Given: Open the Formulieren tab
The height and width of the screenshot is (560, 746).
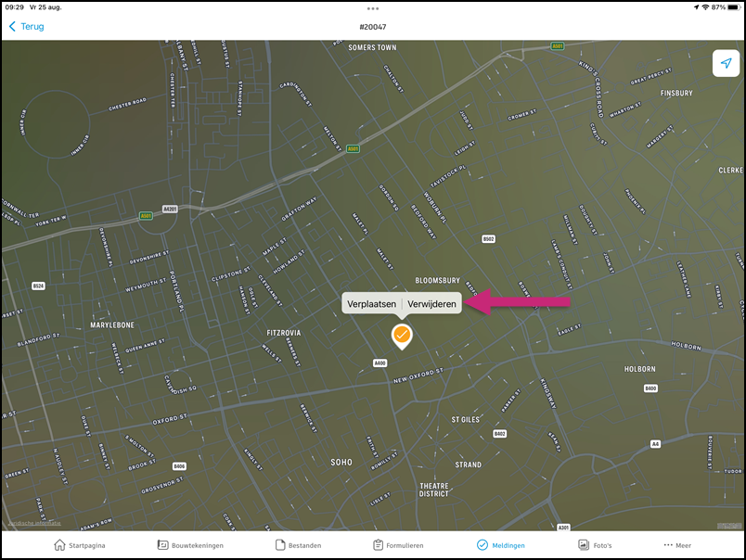Looking at the screenshot, I should (398, 545).
